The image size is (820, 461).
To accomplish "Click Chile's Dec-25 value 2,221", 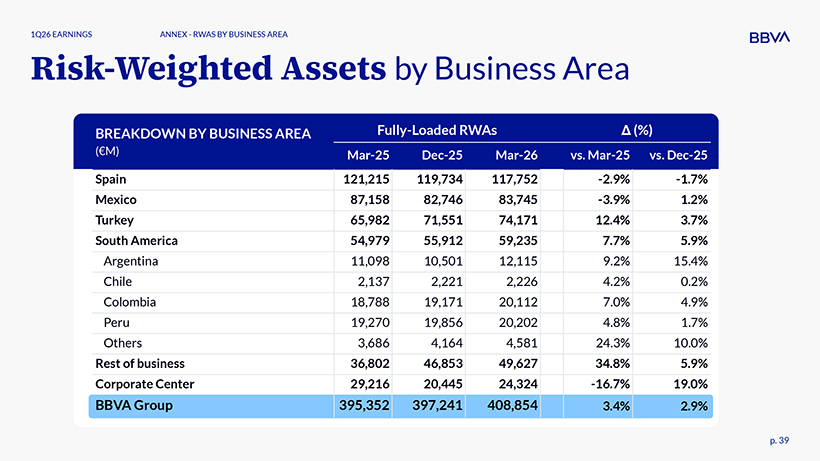I will [447, 281].
